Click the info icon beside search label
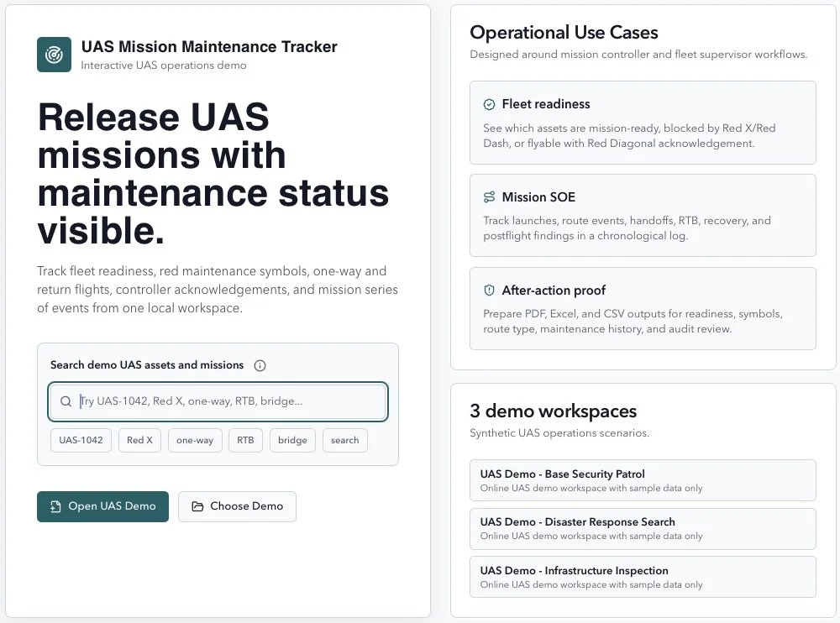Viewport: 840px width, 623px height. pos(260,365)
